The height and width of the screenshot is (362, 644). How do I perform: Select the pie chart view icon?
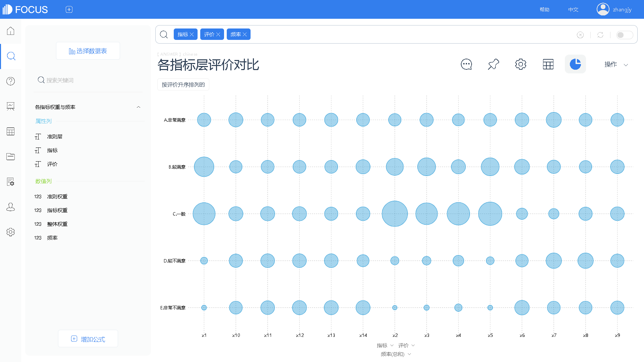pos(575,64)
